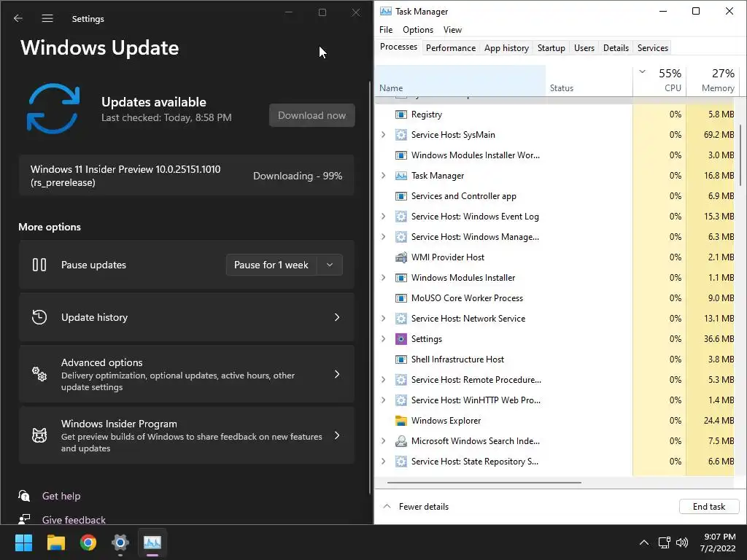This screenshot has height=560, width=747.
Task: Expand Service Host: Remote Procedure group
Action: tap(384, 380)
